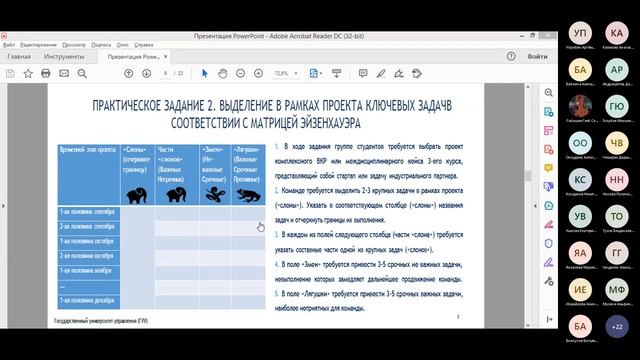The height and width of the screenshot is (360, 640).
Task: Click the stamp icon at toolbar end
Action: [417, 73]
